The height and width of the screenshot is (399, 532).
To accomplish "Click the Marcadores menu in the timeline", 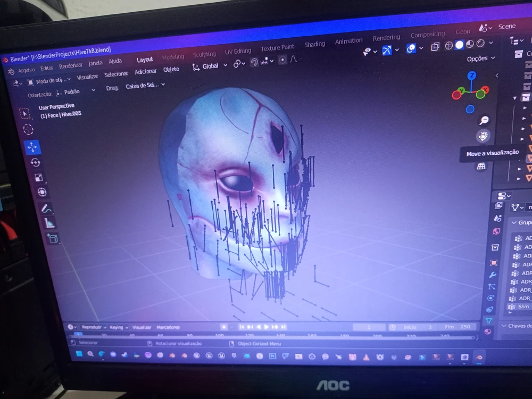I will point(168,327).
